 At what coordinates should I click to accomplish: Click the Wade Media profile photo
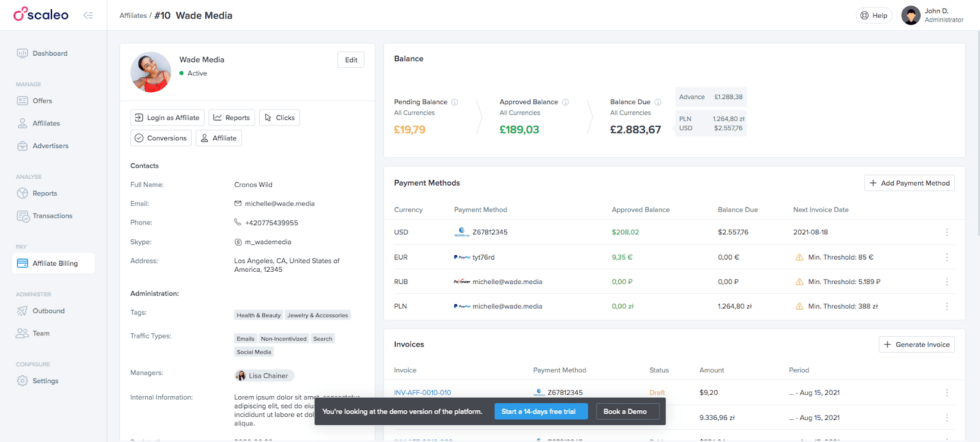(151, 72)
